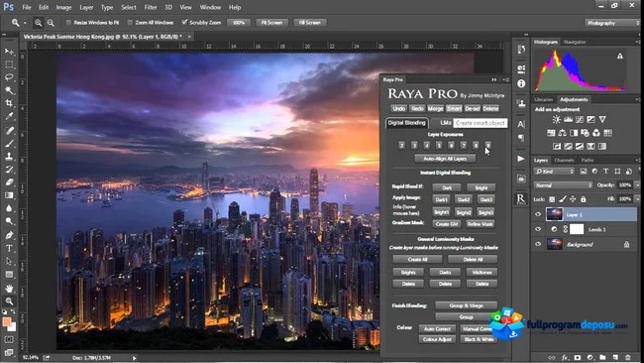
Task: Open the Raya Pro panel icon
Action: (521, 199)
